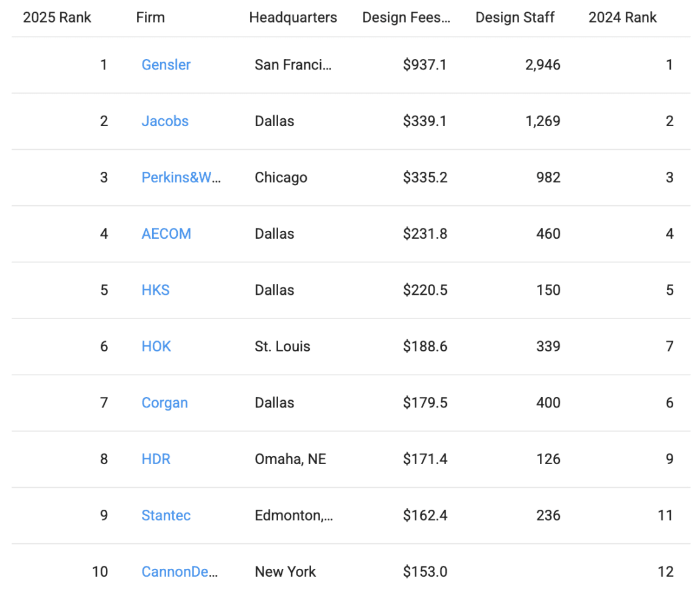Click the 339 design staff value
The image size is (700, 609).
tap(548, 347)
